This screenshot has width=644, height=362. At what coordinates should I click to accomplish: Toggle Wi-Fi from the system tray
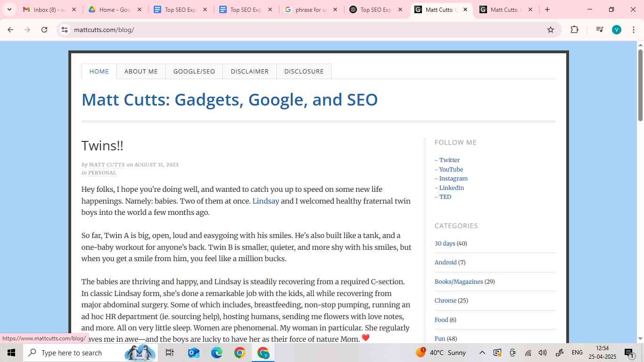coord(527,353)
